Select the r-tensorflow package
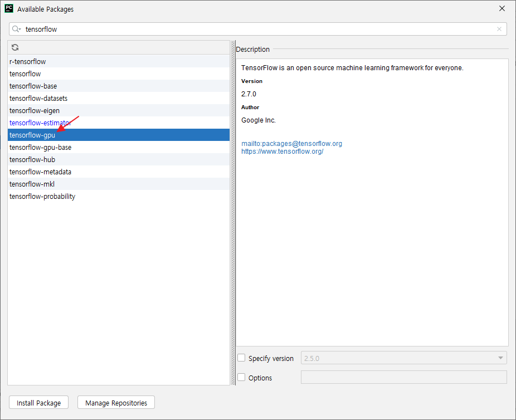This screenshot has width=516, height=420. (x=119, y=61)
